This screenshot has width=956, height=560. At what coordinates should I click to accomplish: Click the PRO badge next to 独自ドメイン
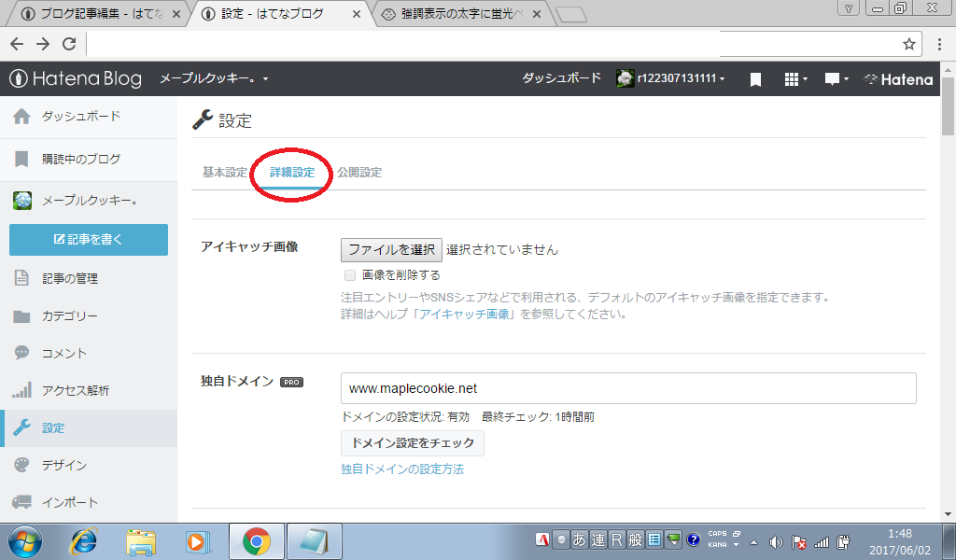[x=291, y=382]
